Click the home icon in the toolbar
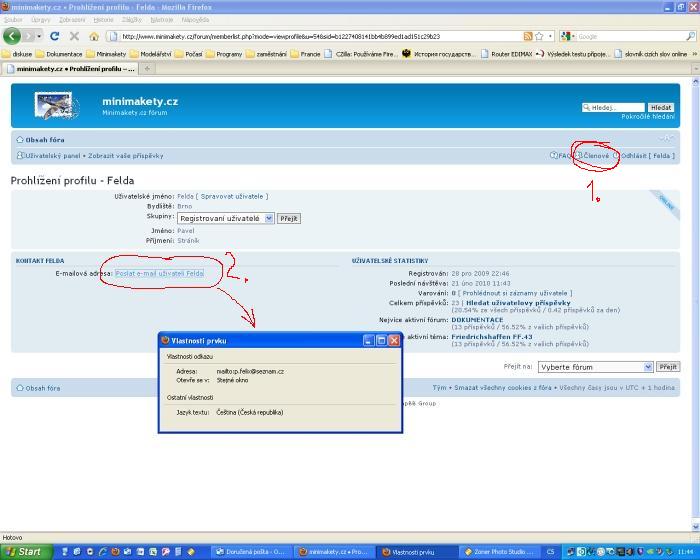Screen dimensions: 700x560 point(93,37)
